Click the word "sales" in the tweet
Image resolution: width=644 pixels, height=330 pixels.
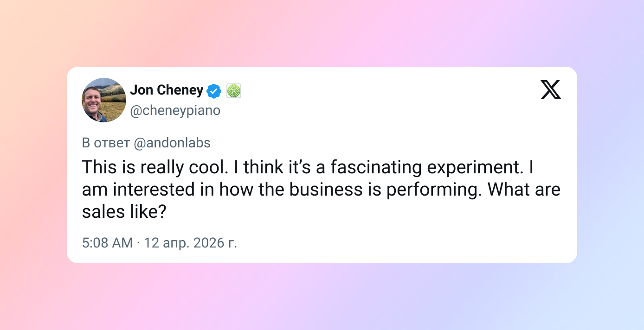point(102,212)
